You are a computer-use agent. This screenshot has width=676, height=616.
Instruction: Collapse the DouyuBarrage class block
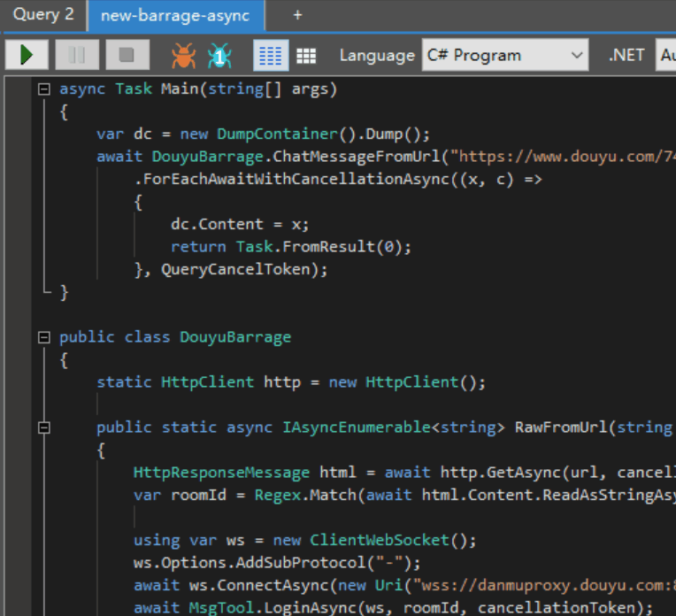(x=44, y=337)
